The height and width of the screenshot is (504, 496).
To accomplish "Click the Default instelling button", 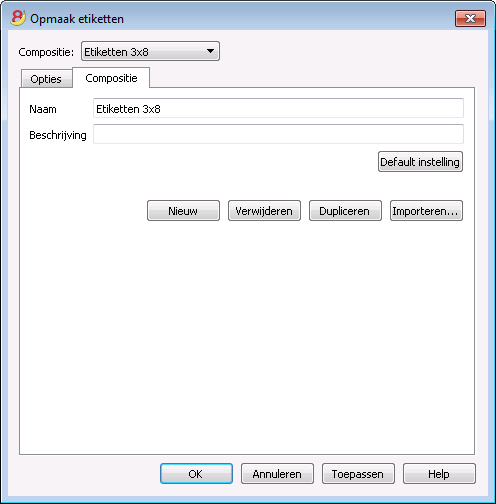I will [420, 162].
